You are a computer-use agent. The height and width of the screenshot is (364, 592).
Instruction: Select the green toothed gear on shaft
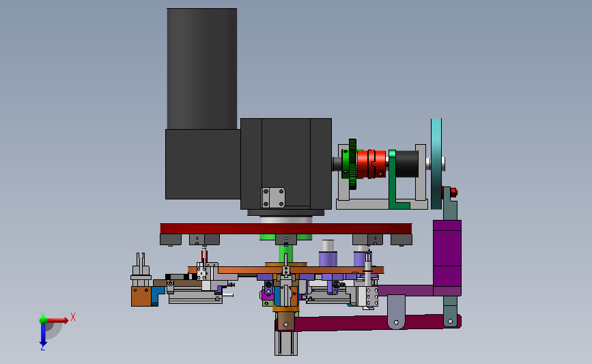(352, 165)
